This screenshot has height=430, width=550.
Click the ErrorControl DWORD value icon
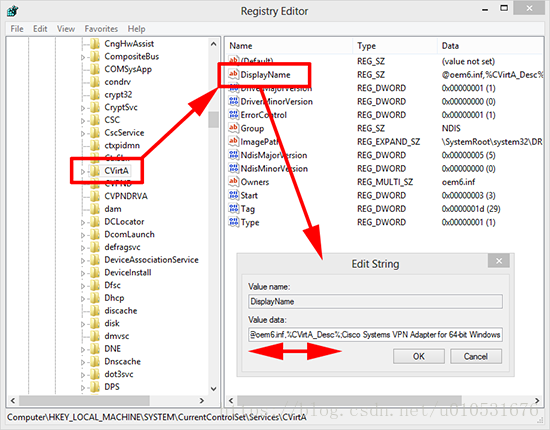[233, 115]
